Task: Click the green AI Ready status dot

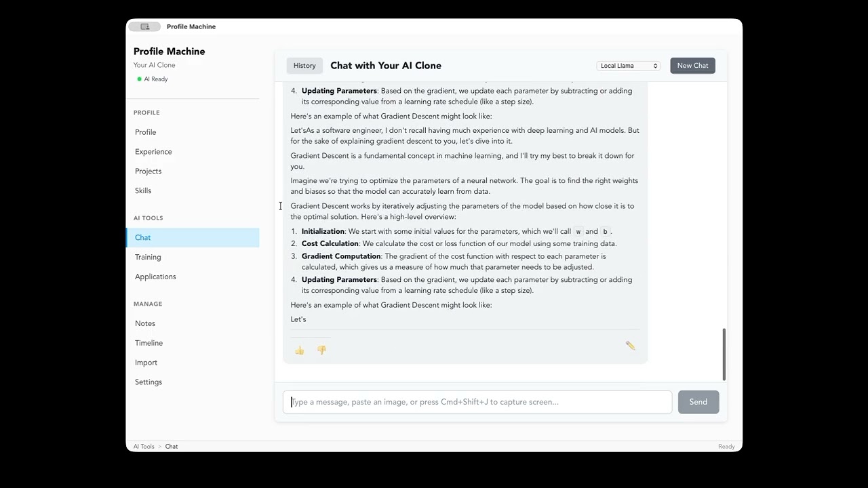Action: [x=140, y=79]
